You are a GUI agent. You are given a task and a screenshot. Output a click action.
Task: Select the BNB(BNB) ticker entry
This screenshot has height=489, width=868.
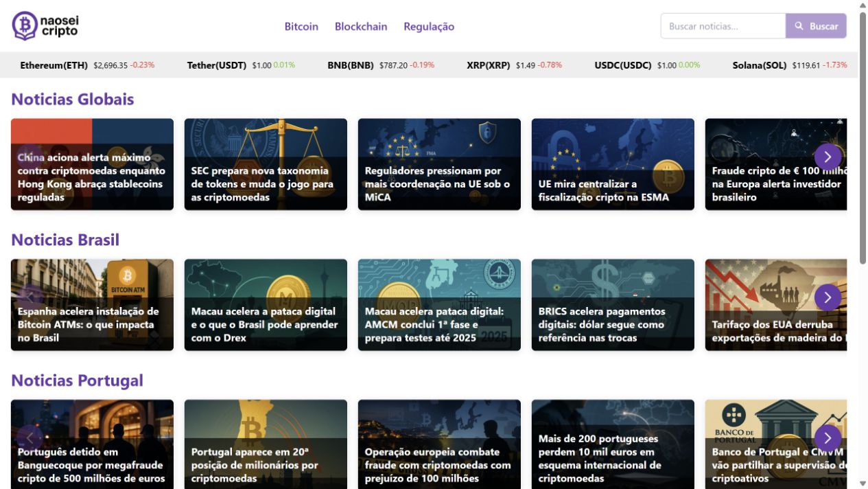pyautogui.click(x=381, y=65)
